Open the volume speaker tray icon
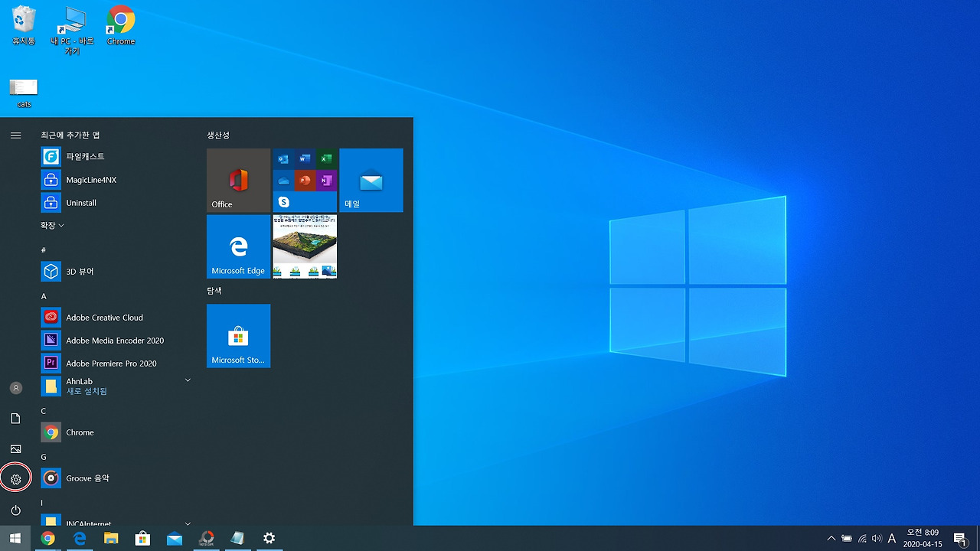Screen dimensions: 980x551 tap(877, 538)
